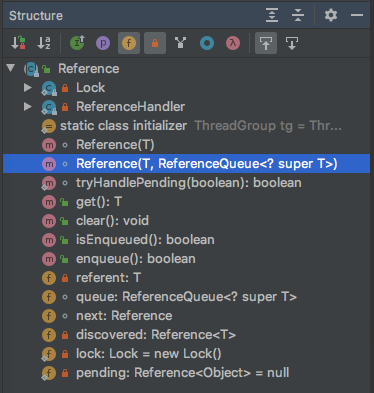Click method icon of enqueue()
This screenshot has height=393, width=374.
49,259
